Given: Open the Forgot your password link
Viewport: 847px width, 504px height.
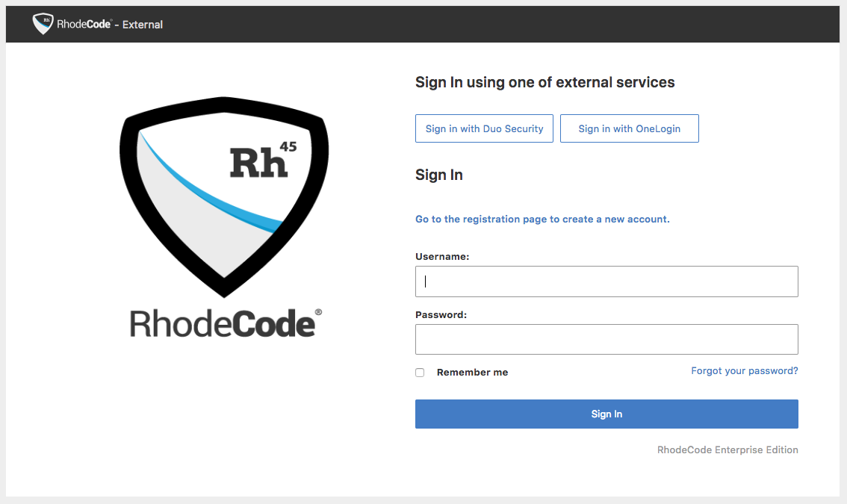Looking at the screenshot, I should click(744, 371).
